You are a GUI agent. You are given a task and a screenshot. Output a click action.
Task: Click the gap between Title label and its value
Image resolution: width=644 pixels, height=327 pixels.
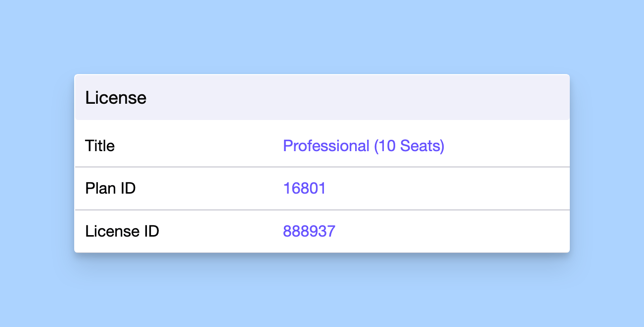click(x=198, y=146)
